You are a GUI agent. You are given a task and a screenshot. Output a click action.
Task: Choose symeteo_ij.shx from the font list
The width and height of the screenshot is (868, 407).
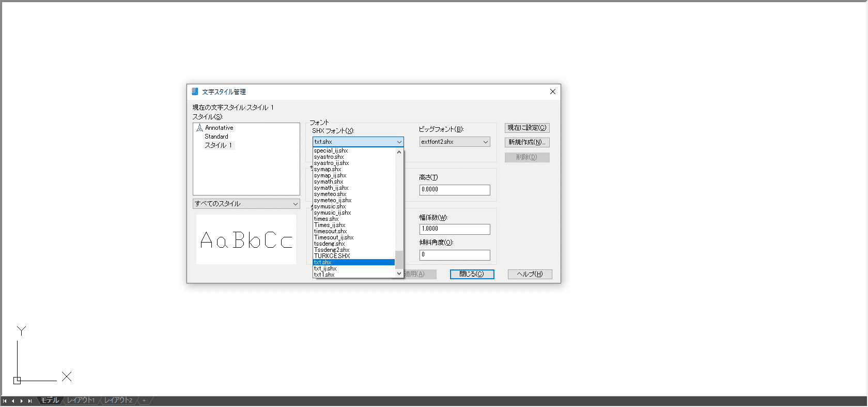click(354, 200)
